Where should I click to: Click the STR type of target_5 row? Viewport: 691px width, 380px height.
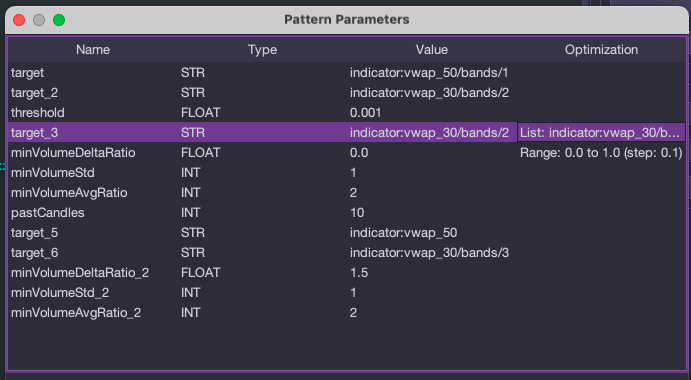click(193, 232)
